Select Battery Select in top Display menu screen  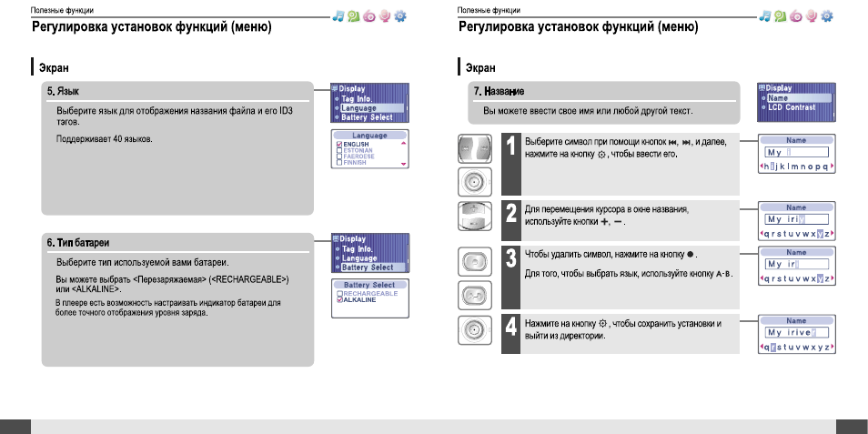click(x=367, y=117)
